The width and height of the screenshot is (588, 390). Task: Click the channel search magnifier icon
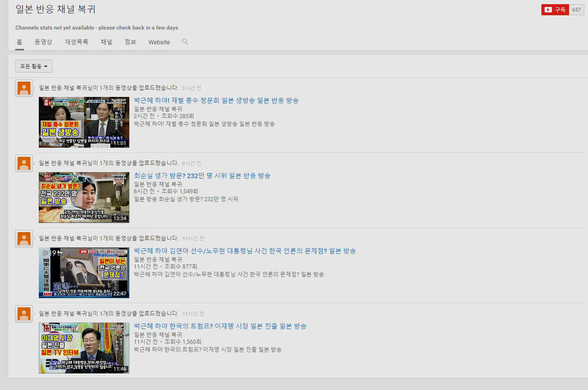pos(185,42)
